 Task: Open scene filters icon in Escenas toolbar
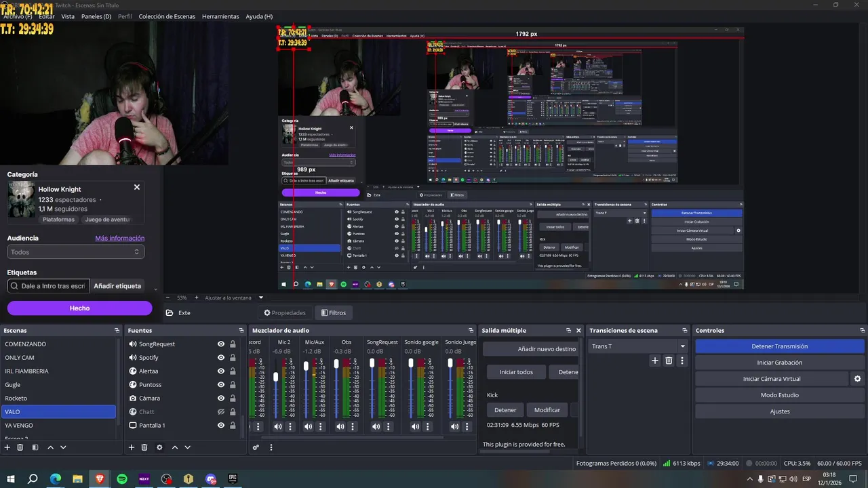pos(35,447)
